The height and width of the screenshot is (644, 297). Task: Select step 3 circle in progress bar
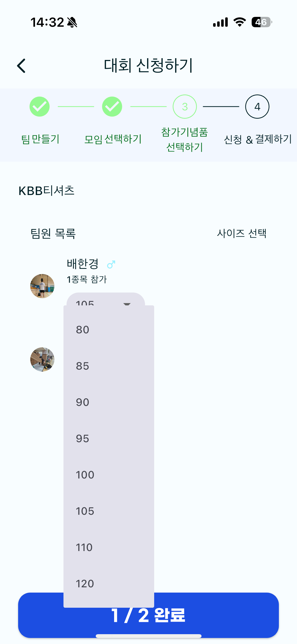tap(185, 107)
